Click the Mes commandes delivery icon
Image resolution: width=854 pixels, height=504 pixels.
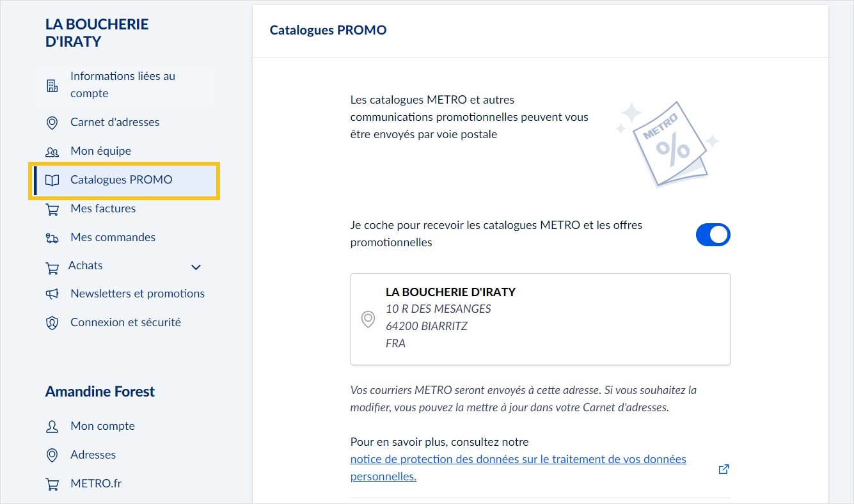coord(52,237)
